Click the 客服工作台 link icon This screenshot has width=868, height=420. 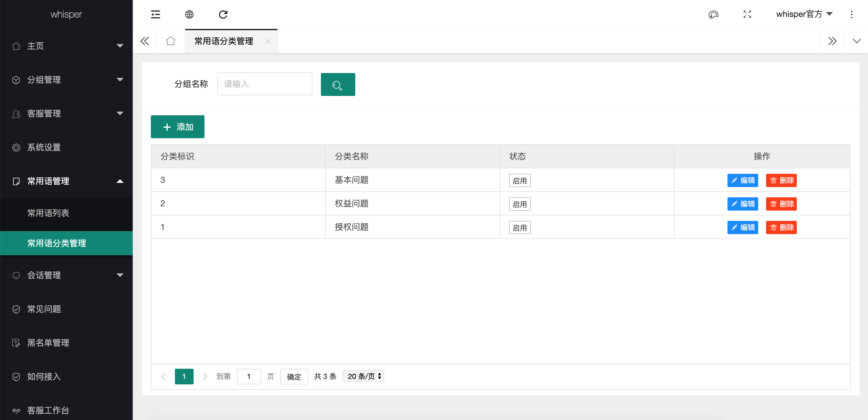point(16,410)
